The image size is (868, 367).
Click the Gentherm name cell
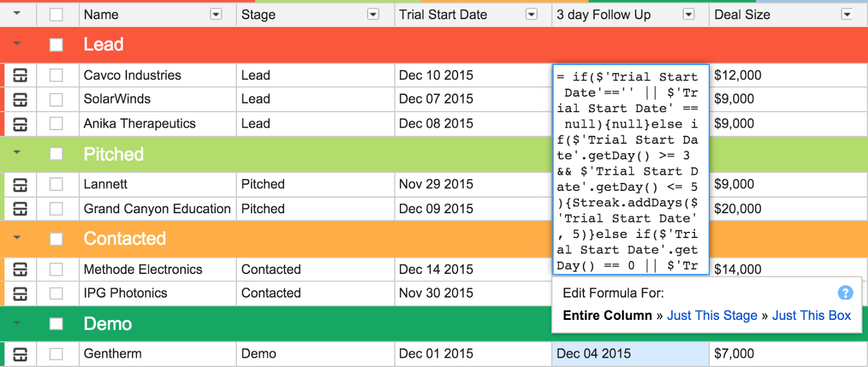click(157, 354)
